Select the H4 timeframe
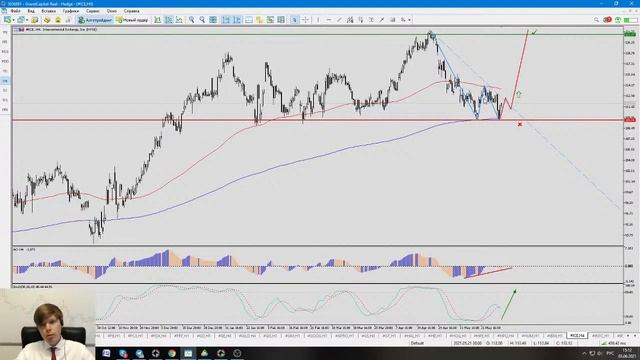This screenshot has height=360, width=640. [5, 81]
